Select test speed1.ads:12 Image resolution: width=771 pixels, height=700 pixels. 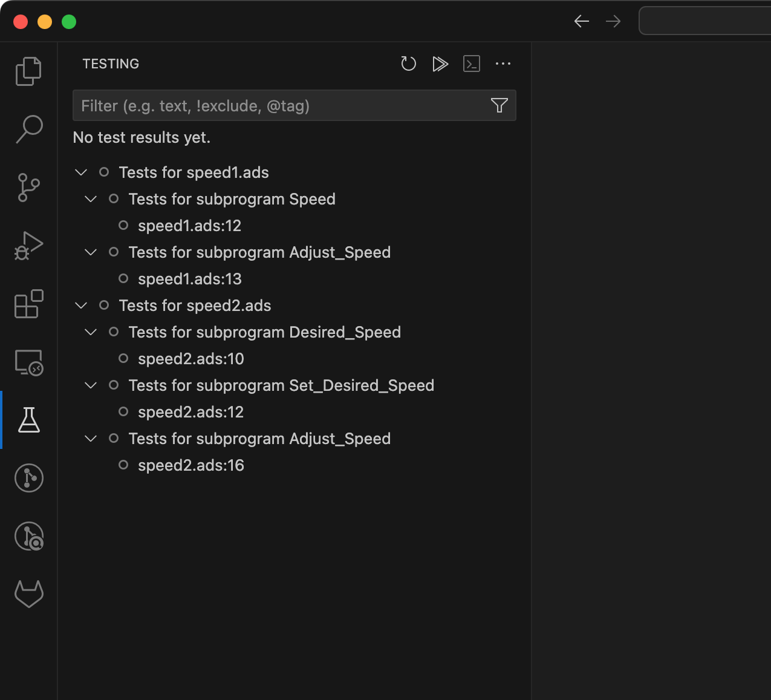[189, 226]
